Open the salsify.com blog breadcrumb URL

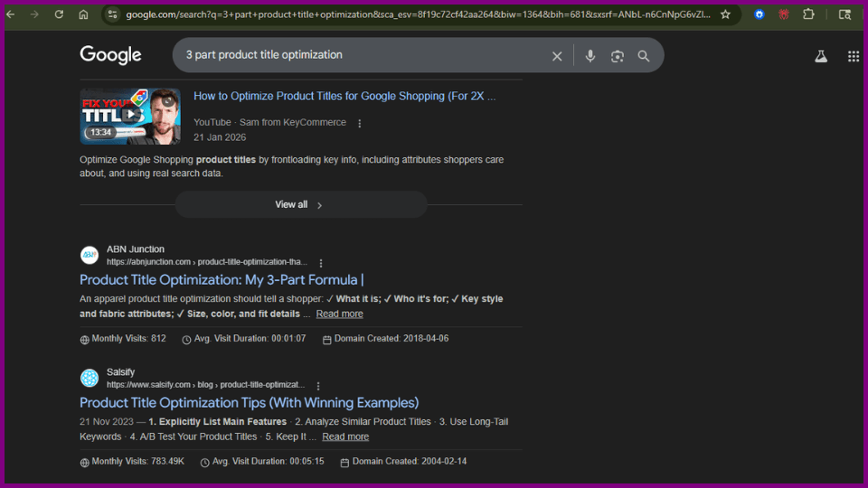point(205,385)
